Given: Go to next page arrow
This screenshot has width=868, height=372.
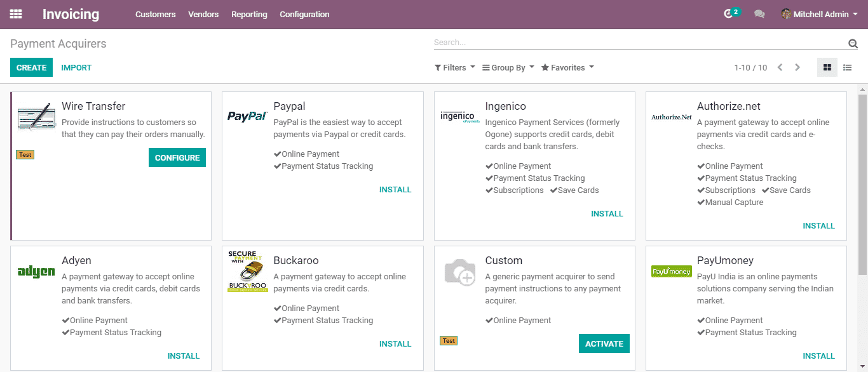Looking at the screenshot, I should [797, 67].
